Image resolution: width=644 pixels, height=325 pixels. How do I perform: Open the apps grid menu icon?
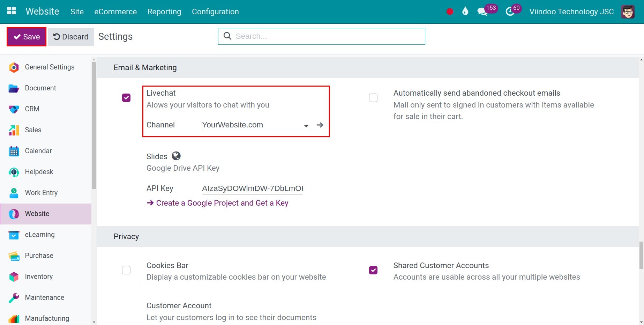(12, 11)
